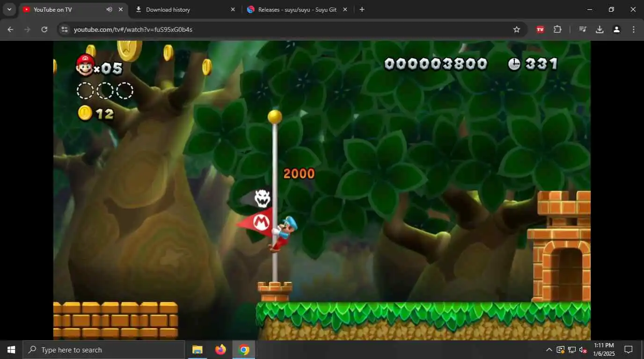Open the network tray icon
This screenshot has height=359, width=644.
[x=571, y=350]
